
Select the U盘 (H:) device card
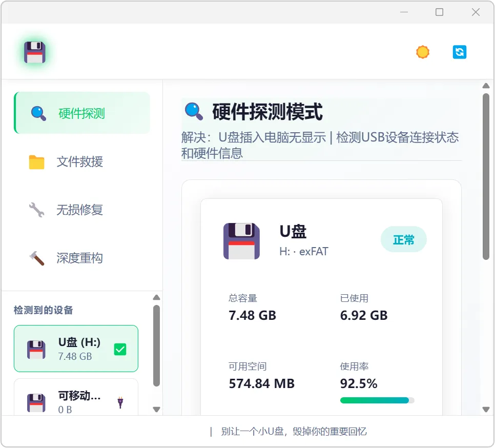tap(76, 349)
